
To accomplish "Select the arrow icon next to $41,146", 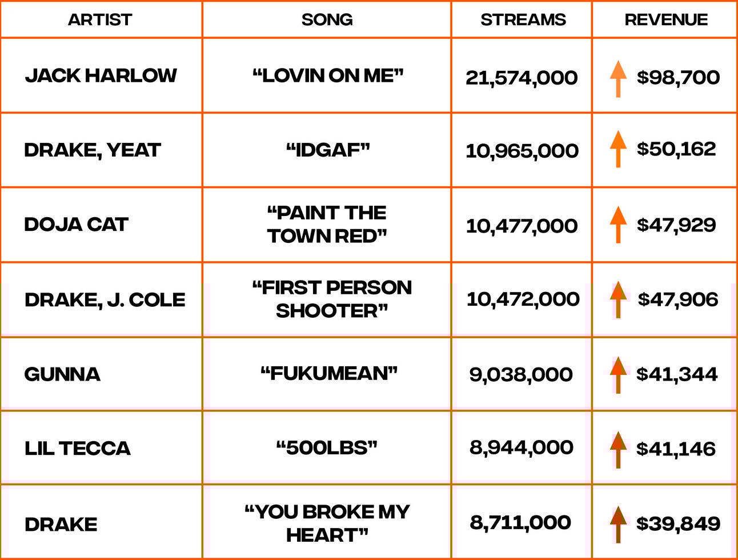I will [x=618, y=449].
